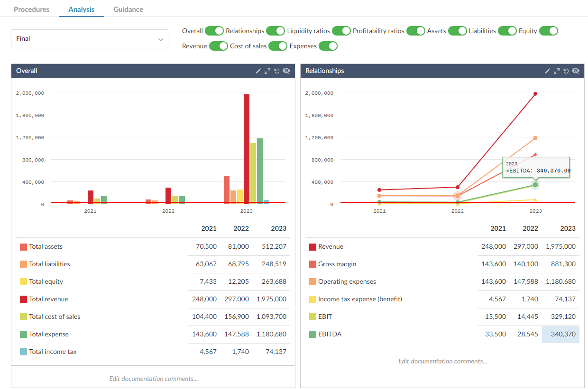Click the Relationships panel title
588x389 pixels.
(x=325, y=71)
